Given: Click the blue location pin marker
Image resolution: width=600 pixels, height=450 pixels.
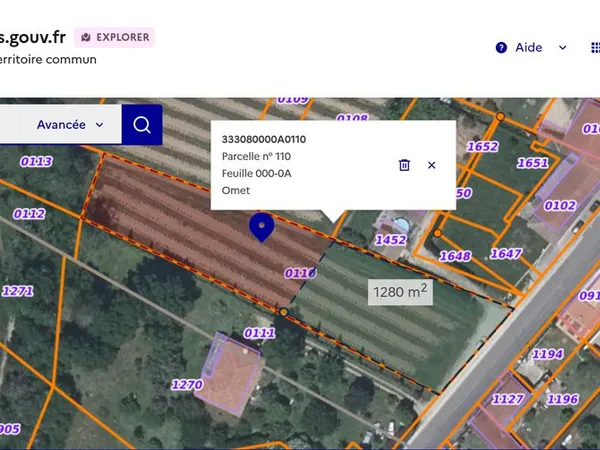Looking at the screenshot, I should coord(262,227).
